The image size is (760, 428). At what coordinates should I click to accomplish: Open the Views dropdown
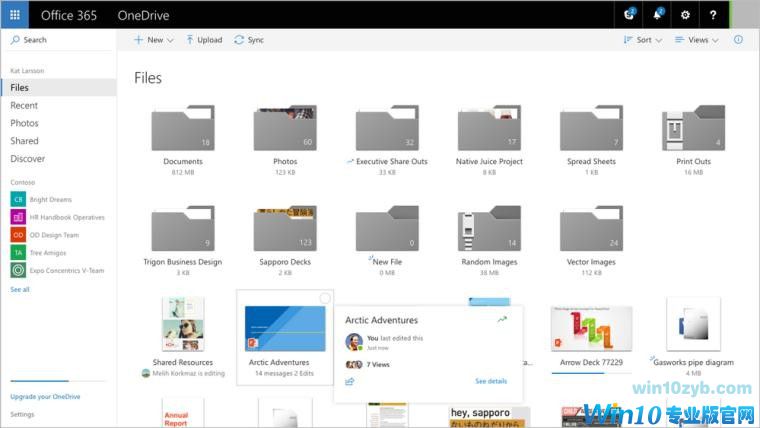pos(696,40)
